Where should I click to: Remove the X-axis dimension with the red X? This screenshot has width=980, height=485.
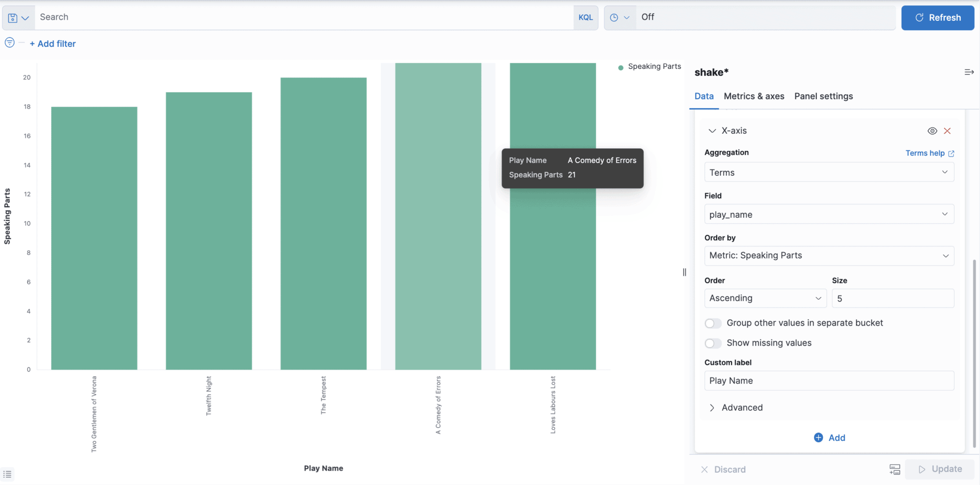click(947, 130)
